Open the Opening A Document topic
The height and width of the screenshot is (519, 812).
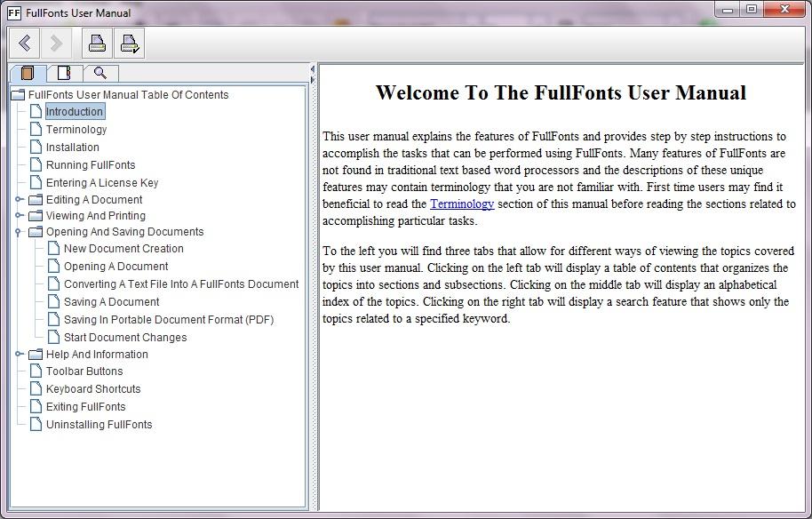pos(116,267)
